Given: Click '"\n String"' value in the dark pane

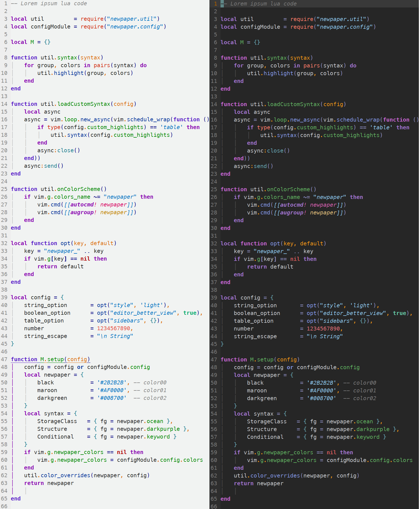Looking at the screenshot, I should (325, 336).
